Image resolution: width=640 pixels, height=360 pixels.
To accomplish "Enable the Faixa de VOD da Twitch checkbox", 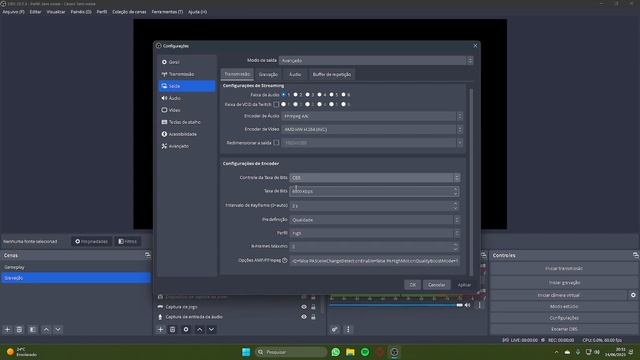I will click(x=276, y=104).
